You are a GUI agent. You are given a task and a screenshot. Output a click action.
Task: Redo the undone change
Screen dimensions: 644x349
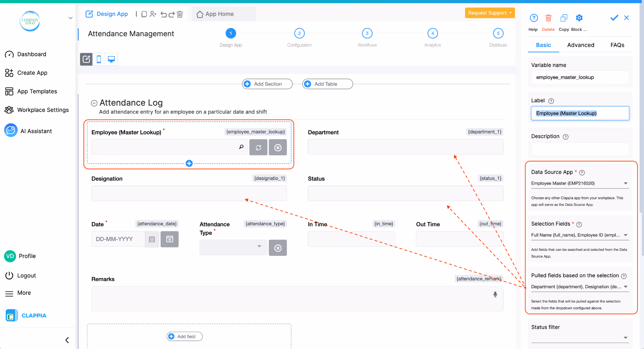coord(171,14)
